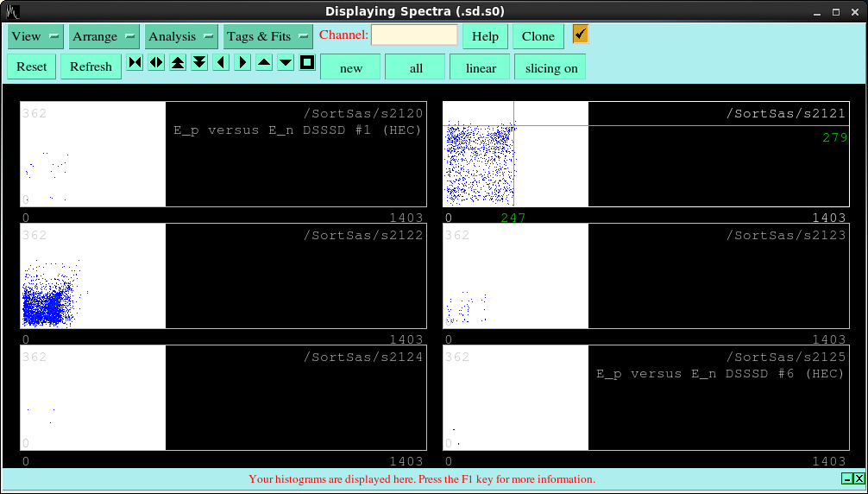868x494 pixels.
Task: Click the double up-arrow icon
Action: click(178, 62)
